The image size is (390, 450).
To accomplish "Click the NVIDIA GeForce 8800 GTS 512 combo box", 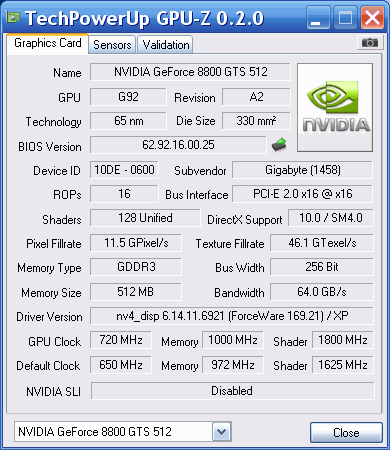I will pos(123,432).
